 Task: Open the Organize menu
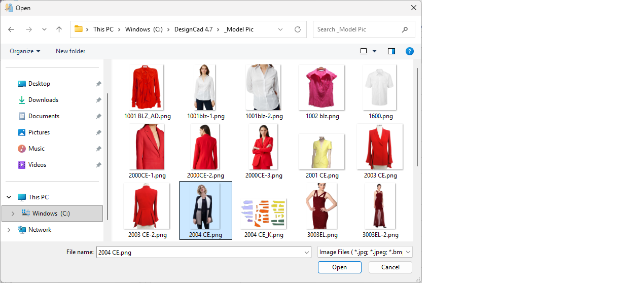click(25, 51)
